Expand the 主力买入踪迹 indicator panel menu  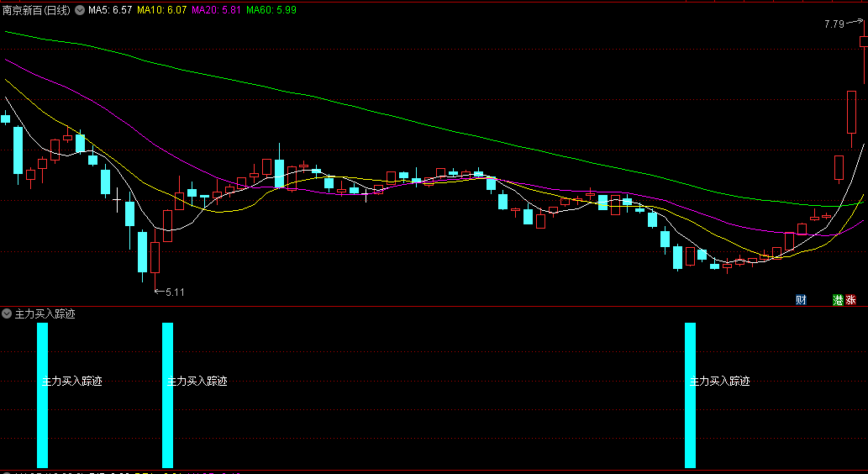click(7, 313)
